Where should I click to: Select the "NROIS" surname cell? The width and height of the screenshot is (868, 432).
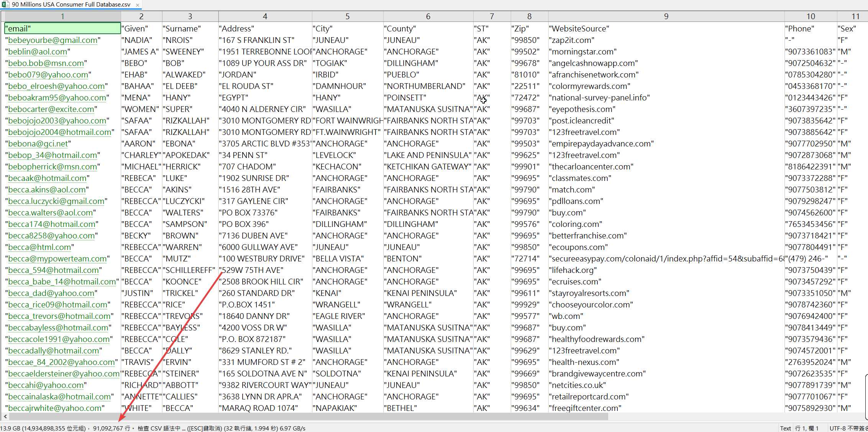click(190, 40)
